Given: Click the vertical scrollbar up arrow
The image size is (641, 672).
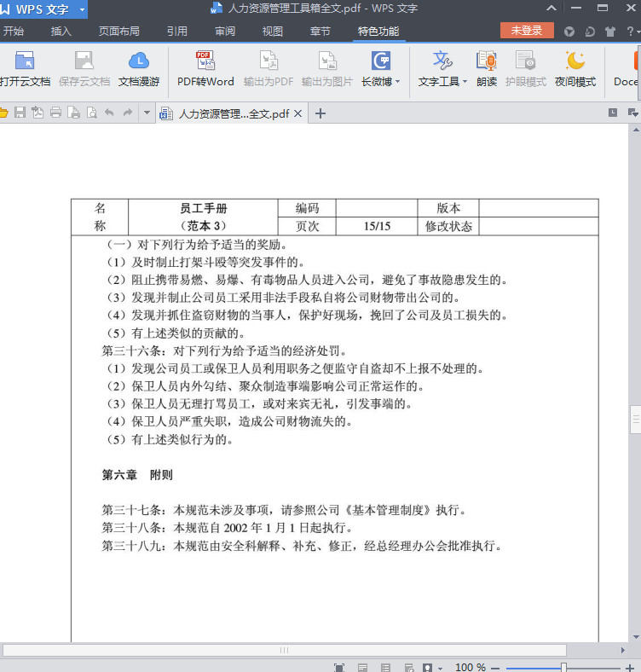Looking at the screenshot, I should [x=636, y=130].
